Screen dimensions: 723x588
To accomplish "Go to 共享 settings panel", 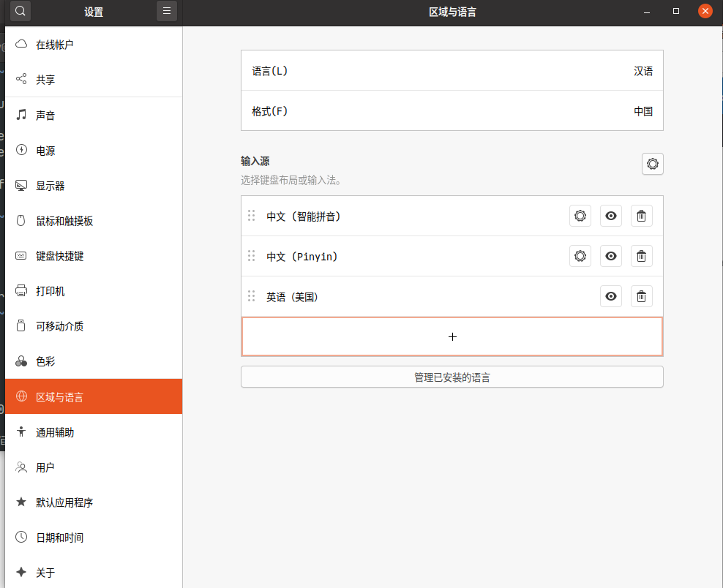I will coord(94,79).
